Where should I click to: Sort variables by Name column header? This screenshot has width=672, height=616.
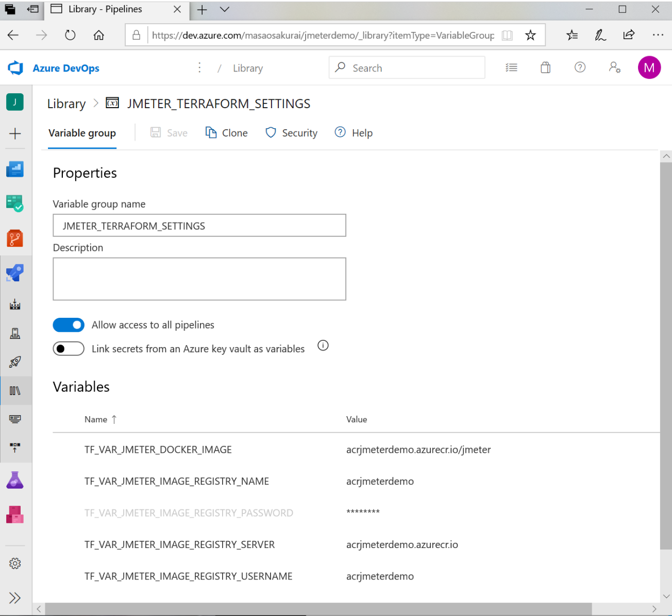click(x=96, y=419)
